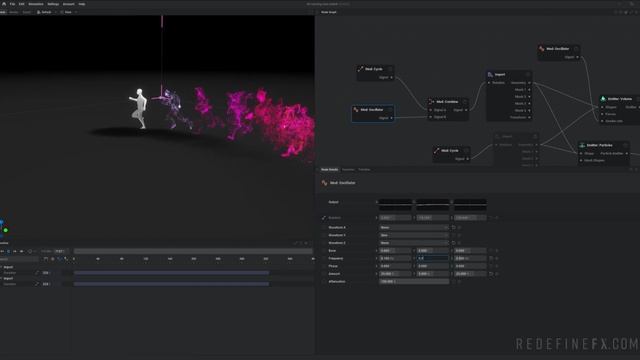640x360 pixels.
Task: Reset the Frequency row with its reset icon
Action: point(491,258)
